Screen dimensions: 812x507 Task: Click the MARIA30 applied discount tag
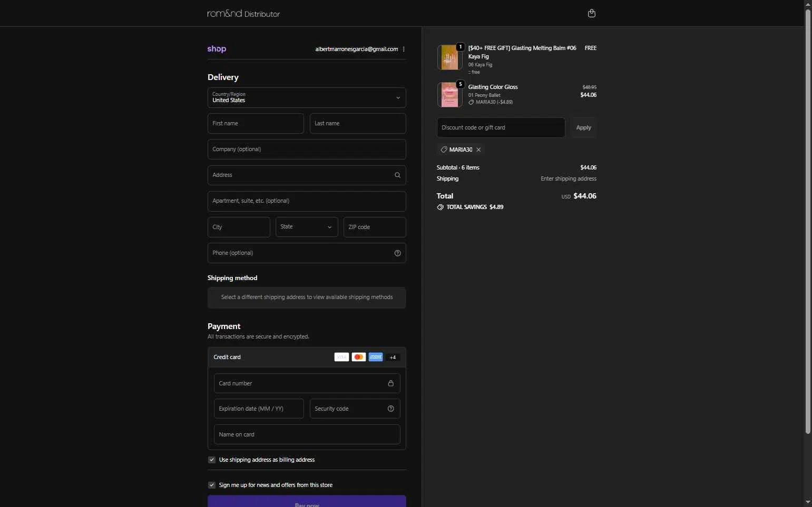tap(461, 150)
